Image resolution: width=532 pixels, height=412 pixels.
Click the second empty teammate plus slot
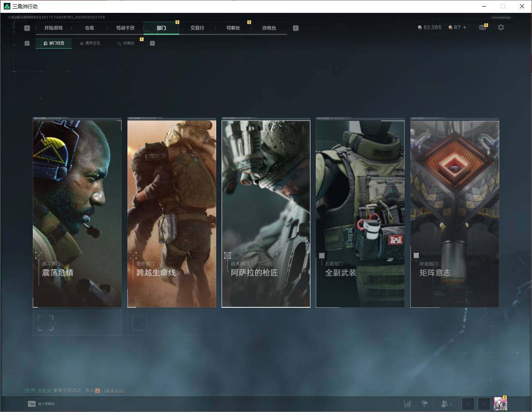pyautogui.click(x=484, y=404)
